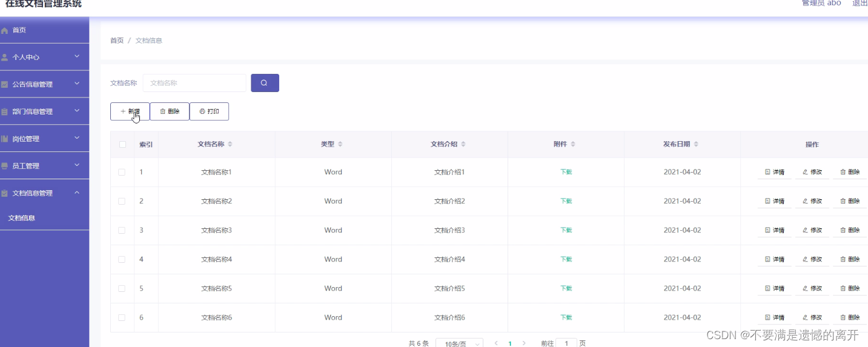Click the sort arrows on 文档介绍 column
The width and height of the screenshot is (868, 347).
(463, 144)
